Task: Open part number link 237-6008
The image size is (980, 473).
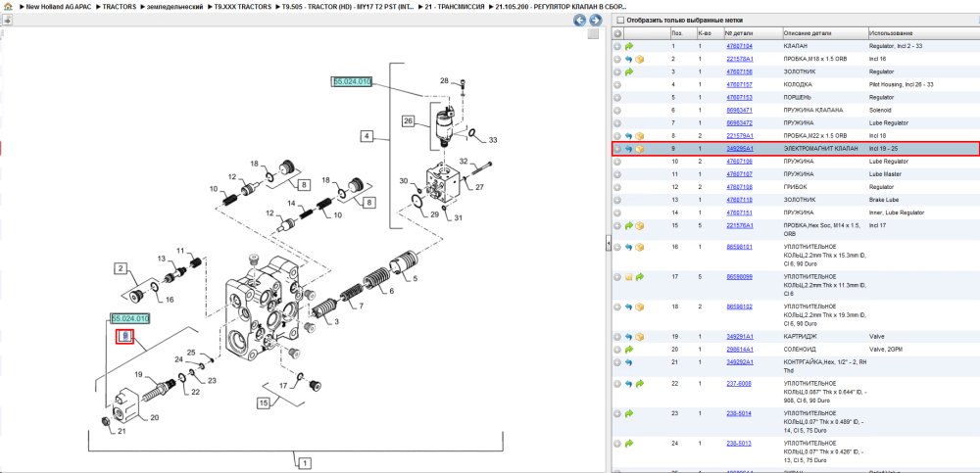Action: click(x=738, y=384)
